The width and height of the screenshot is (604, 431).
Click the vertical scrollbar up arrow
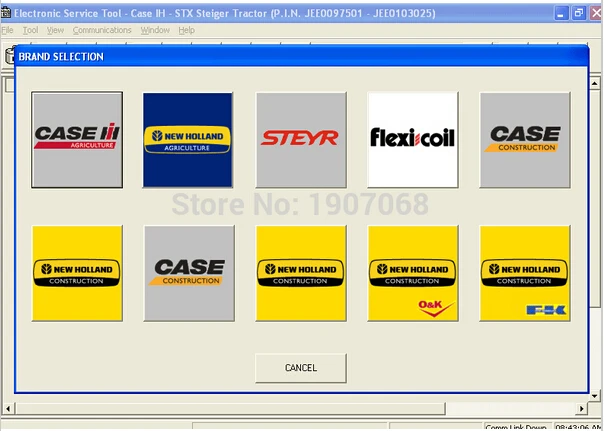click(595, 83)
